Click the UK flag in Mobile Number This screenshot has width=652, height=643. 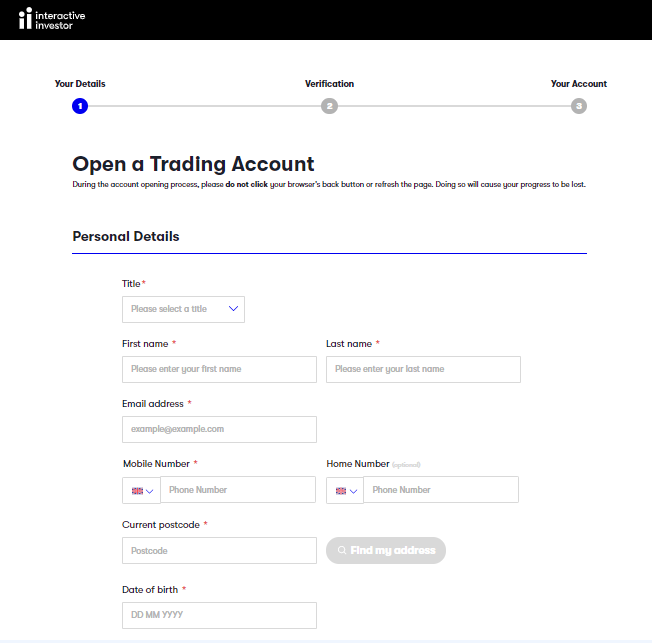click(137, 491)
